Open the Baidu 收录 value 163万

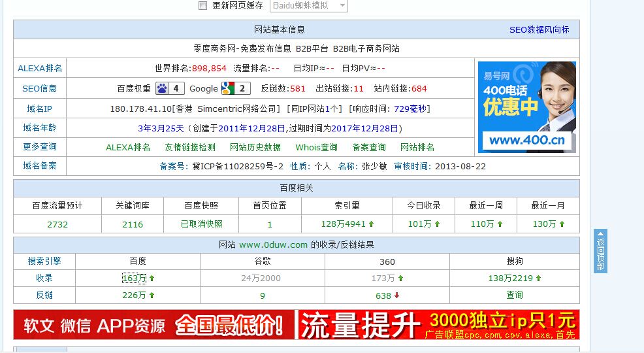134,278
